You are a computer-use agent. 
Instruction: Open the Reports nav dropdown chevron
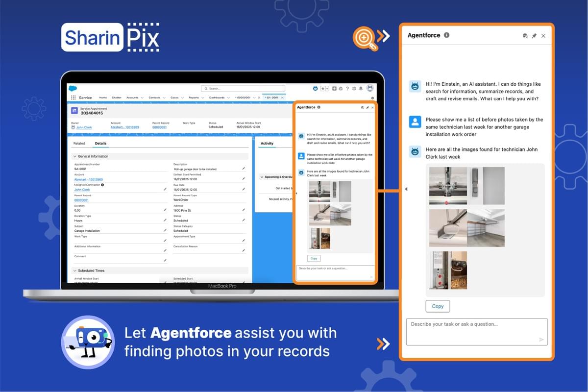[203, 98]
